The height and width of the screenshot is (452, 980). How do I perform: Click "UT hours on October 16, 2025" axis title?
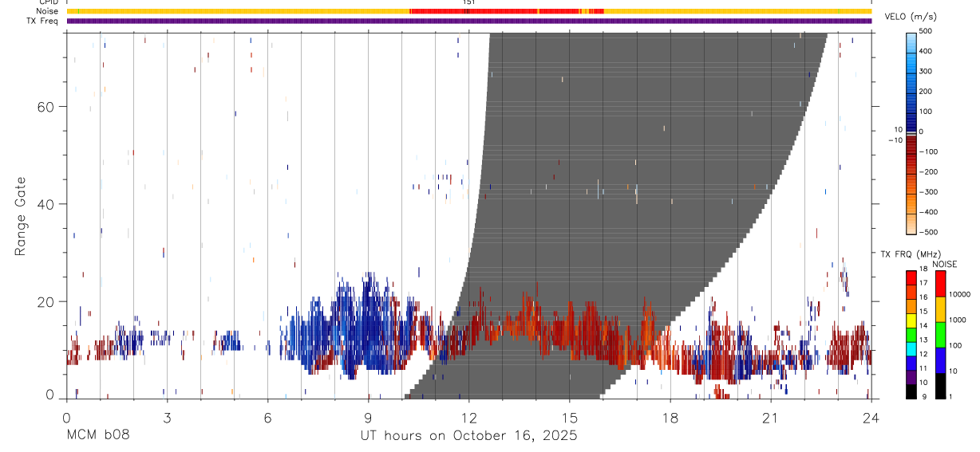(468, 436)
